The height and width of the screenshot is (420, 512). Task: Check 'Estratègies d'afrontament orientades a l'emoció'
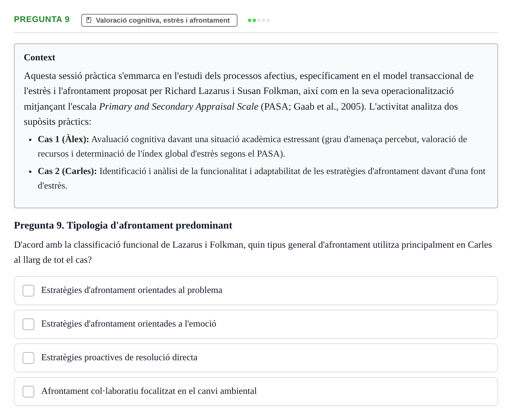[28, 324]
